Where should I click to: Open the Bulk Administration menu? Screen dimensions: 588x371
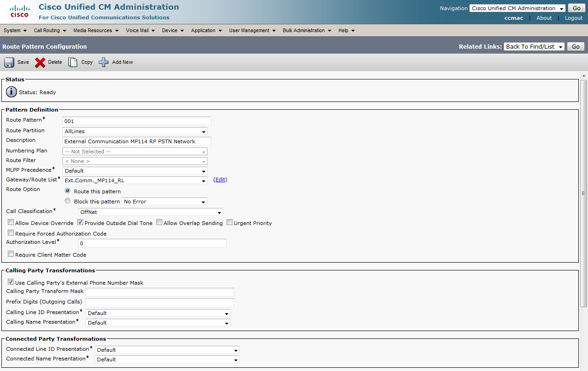point(306,31)
